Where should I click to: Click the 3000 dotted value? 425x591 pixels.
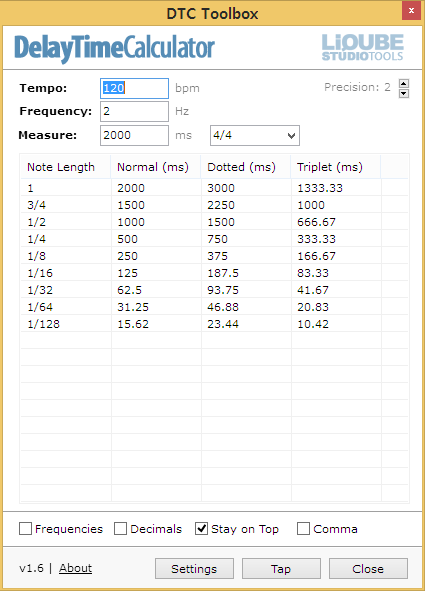click(221, 188)
